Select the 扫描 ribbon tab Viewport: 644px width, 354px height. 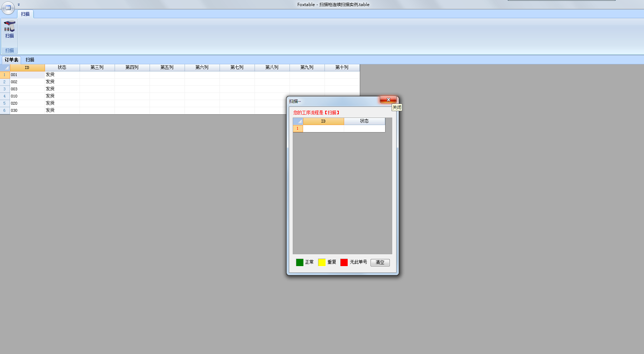coord(25,14)
